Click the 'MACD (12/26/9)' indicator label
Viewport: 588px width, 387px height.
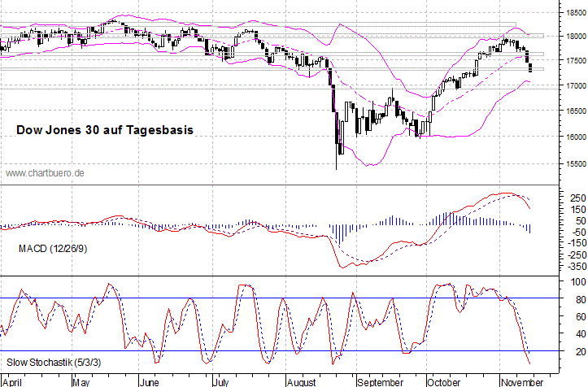53,249
